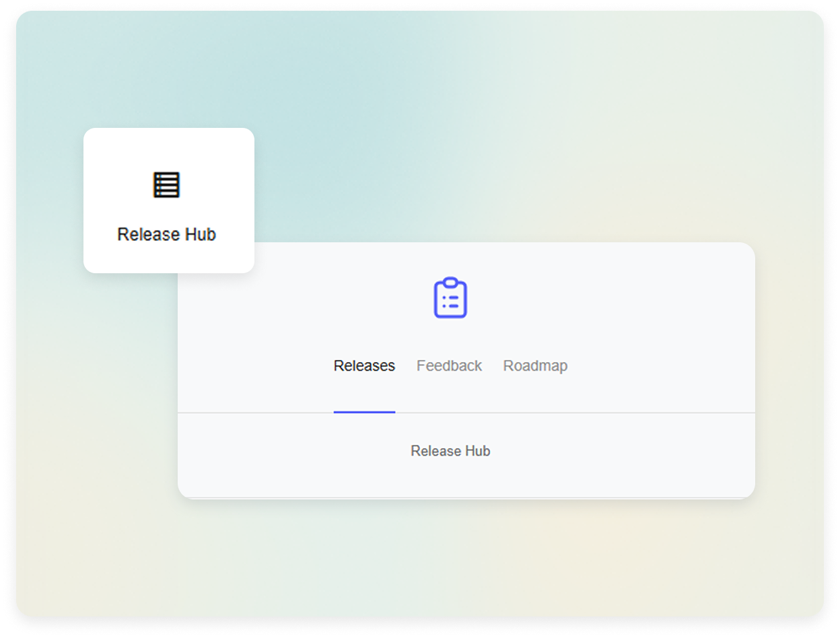Viewport: 840px width, 638px height.
Task: Select the Feedback tab label text
Action: tap(449, 365)
